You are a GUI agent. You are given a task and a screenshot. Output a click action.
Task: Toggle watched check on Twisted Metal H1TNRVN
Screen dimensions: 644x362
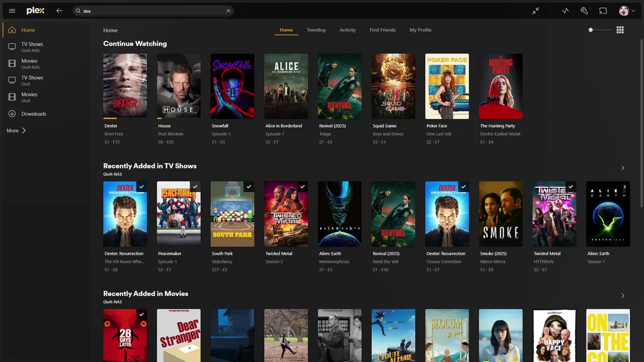[x=571, y=187]
